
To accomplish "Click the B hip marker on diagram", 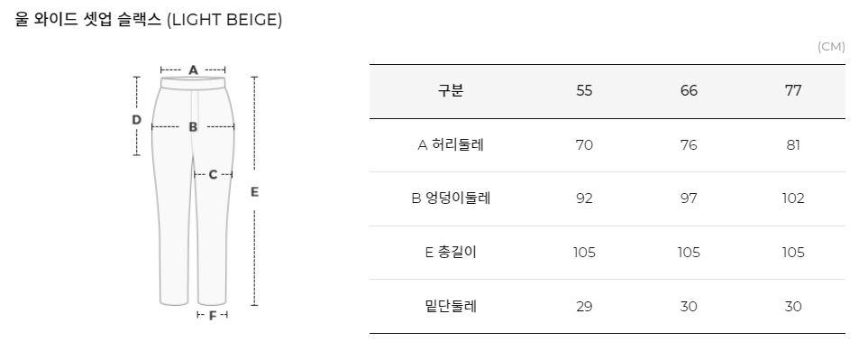I will click(x=193, y=127).
